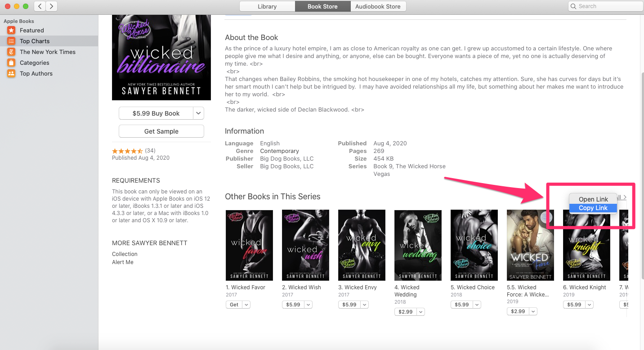Click the Alert Me link
Screen dimensions: 644x350
tap(123, 262)
